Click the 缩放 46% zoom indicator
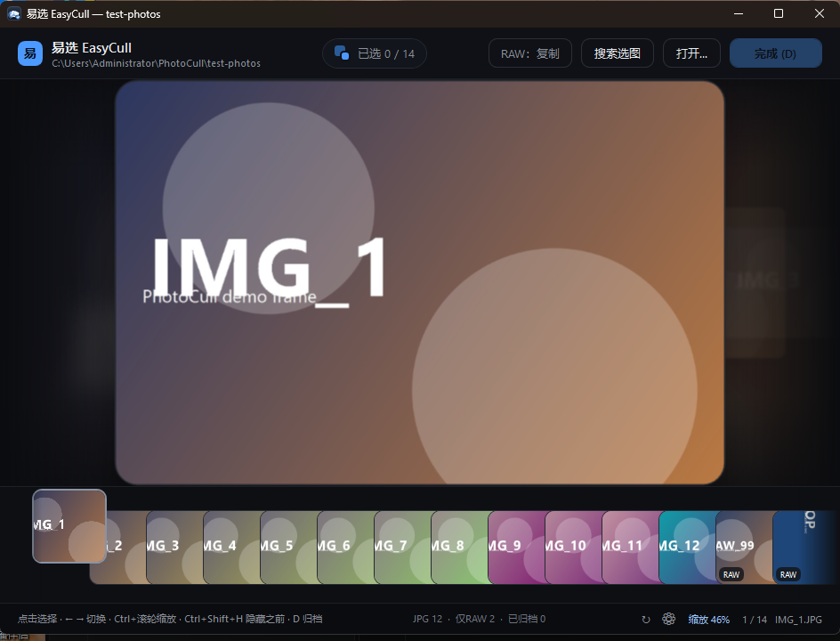Viewport: 840px width, 641px height. pyautogui.click(x=708, y=620)
